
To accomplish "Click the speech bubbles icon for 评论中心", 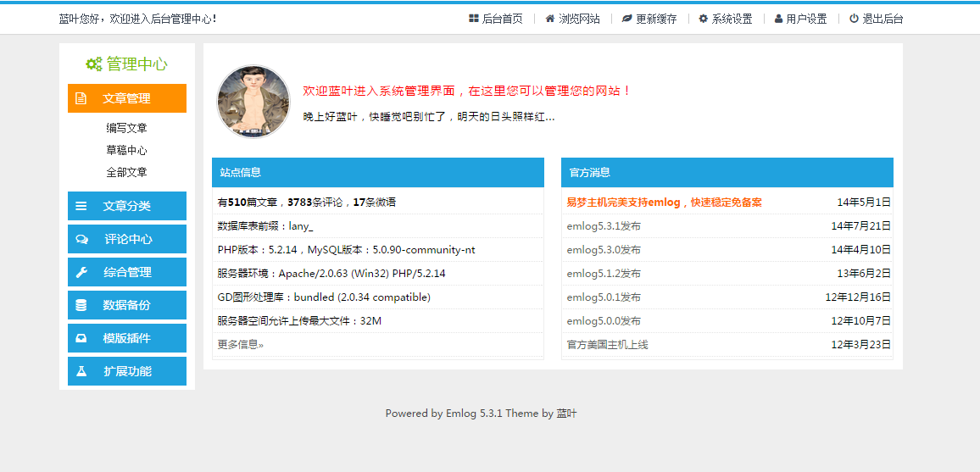I will [x=82, y=239].
